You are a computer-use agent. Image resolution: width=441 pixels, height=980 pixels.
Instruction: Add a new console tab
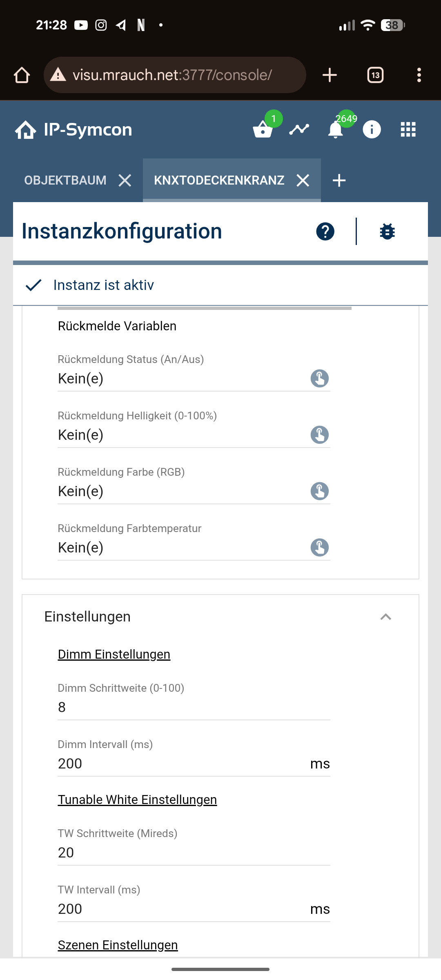pos(339,180)
